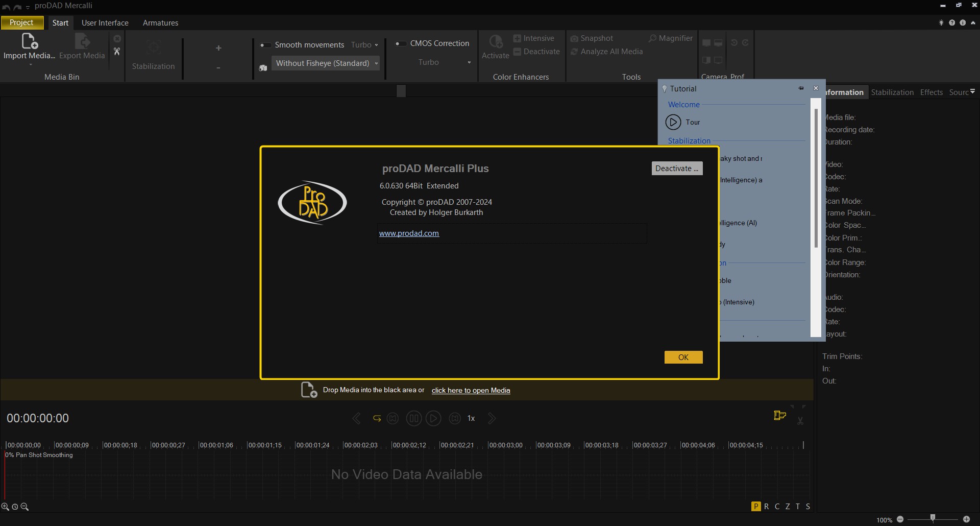Click the Import Media icon
This screenshot has width=980, height=526.
[x=29, y=40]
